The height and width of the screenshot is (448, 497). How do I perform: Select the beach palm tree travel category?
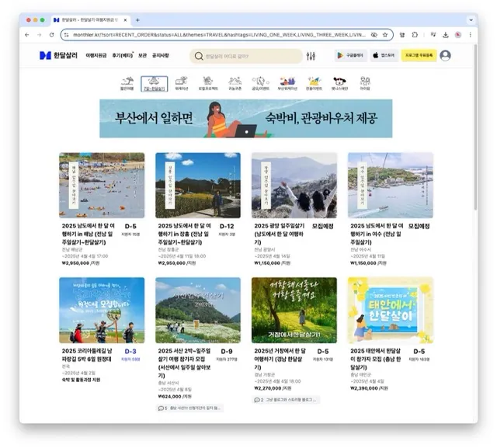(x=127, y=84)
